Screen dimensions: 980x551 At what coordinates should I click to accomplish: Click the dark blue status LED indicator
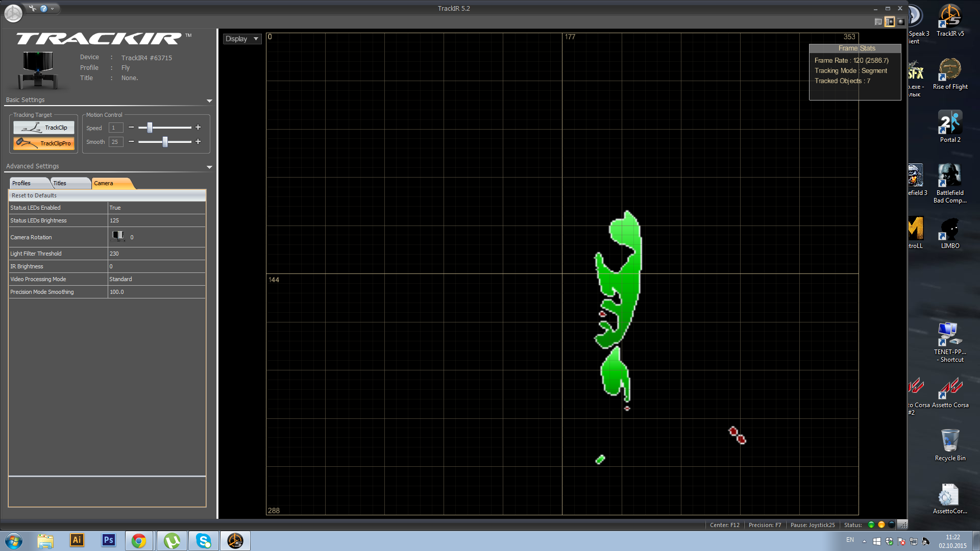click(x=892, y=524)
